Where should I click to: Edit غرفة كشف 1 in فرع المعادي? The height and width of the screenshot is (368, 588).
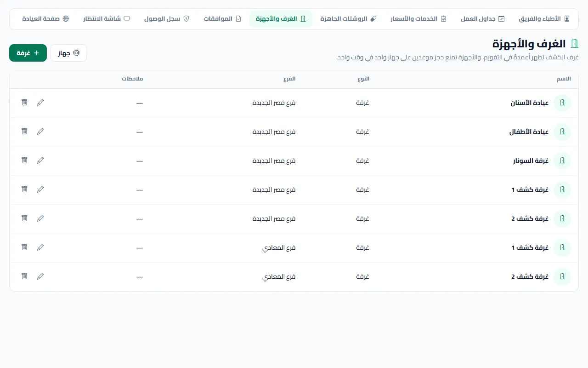pyautogui.click(x=40, y=247)
